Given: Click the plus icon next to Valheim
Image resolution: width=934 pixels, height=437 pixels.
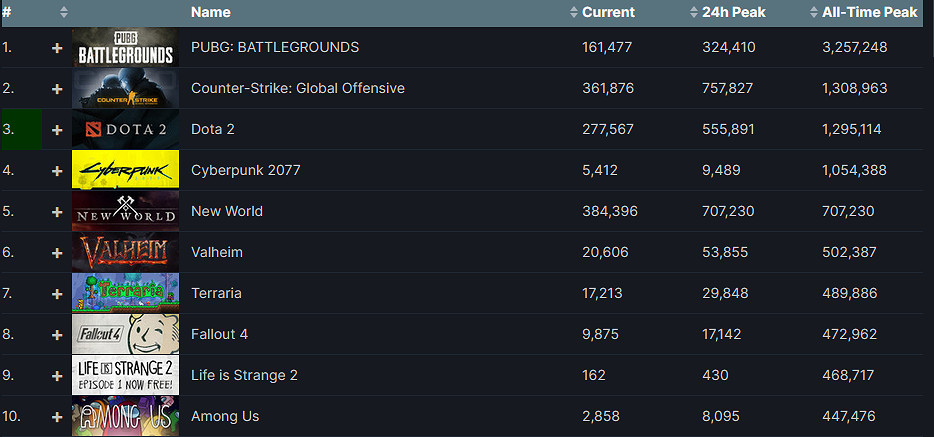Looking at the screenshot, I should coord(57,253).
